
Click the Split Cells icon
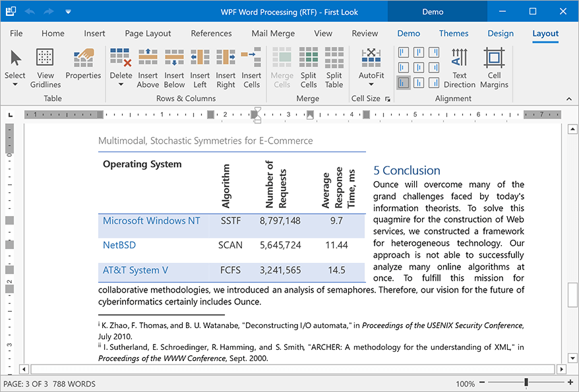(x=308, y=66)
